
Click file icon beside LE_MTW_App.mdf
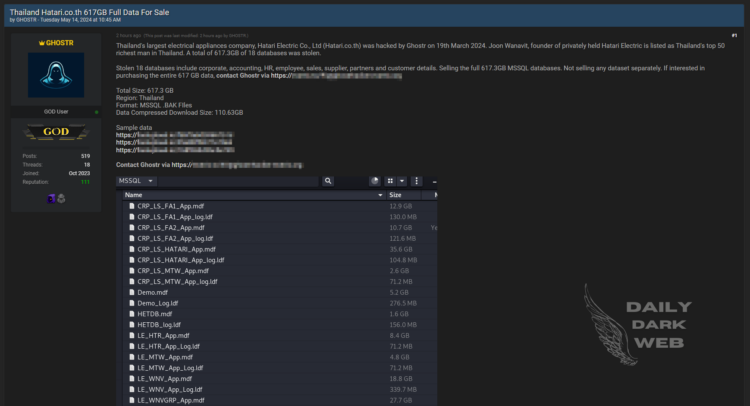132,357
